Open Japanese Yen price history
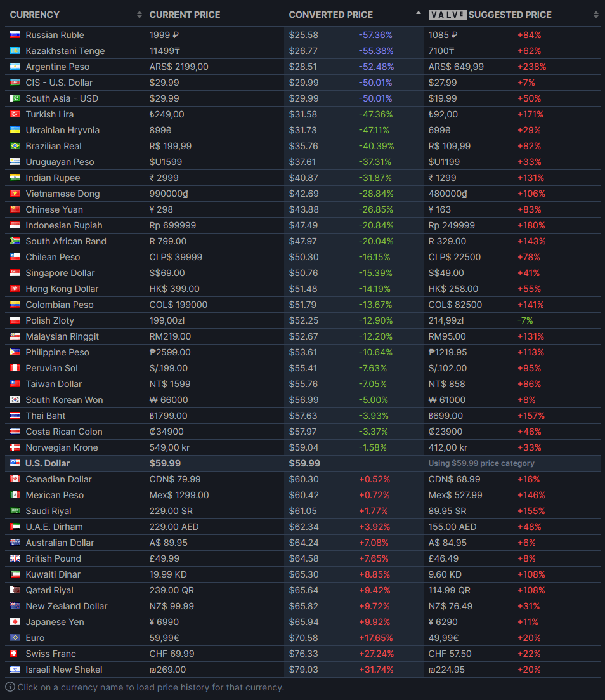605x700 pixels. click(55, 622)
